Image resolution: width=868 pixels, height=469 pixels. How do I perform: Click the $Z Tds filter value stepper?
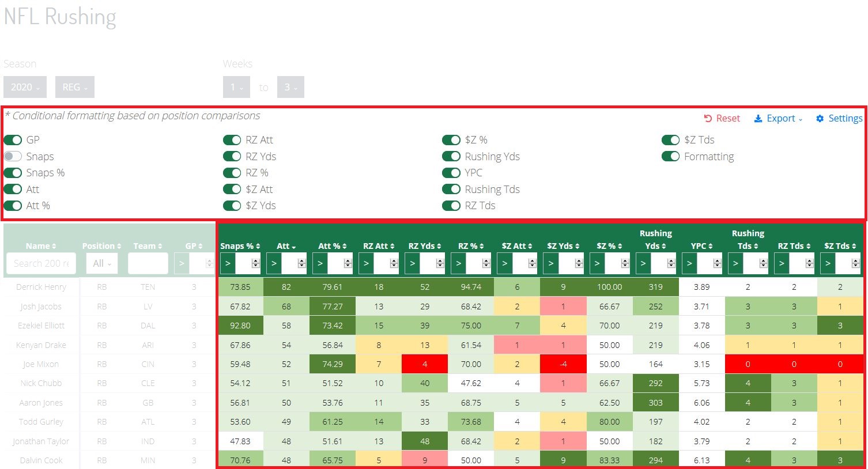tap(855, 263)
